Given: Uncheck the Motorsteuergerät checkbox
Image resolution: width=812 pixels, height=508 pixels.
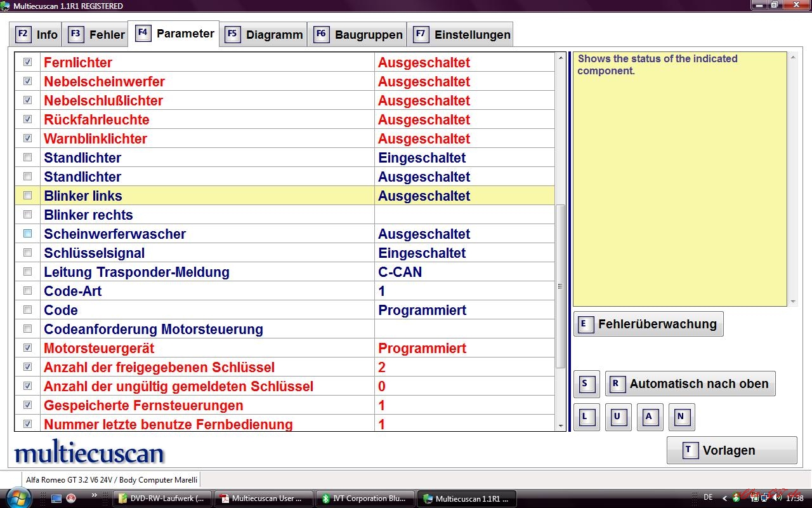Looking at the screenshot, I should click(27, 348).
